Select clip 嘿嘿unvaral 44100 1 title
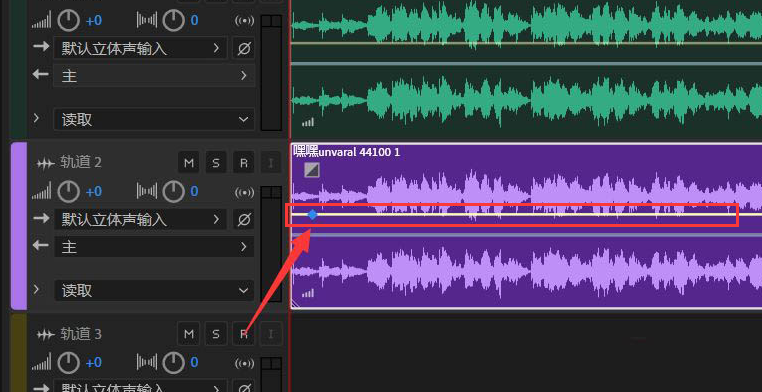The width and height of the screenshot is (762, 392). [x=346, y=152]
